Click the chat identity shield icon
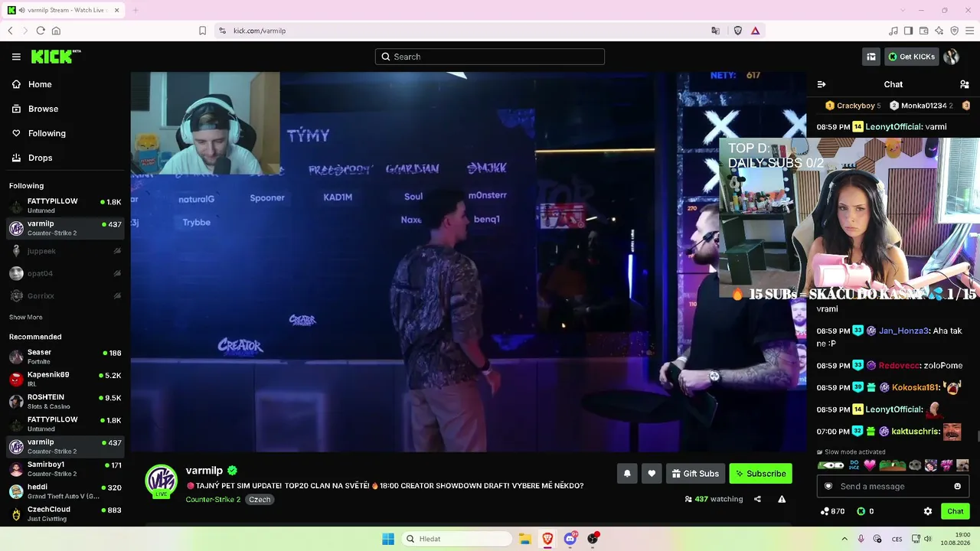980x551 pixels. click(x=828, y=486)
